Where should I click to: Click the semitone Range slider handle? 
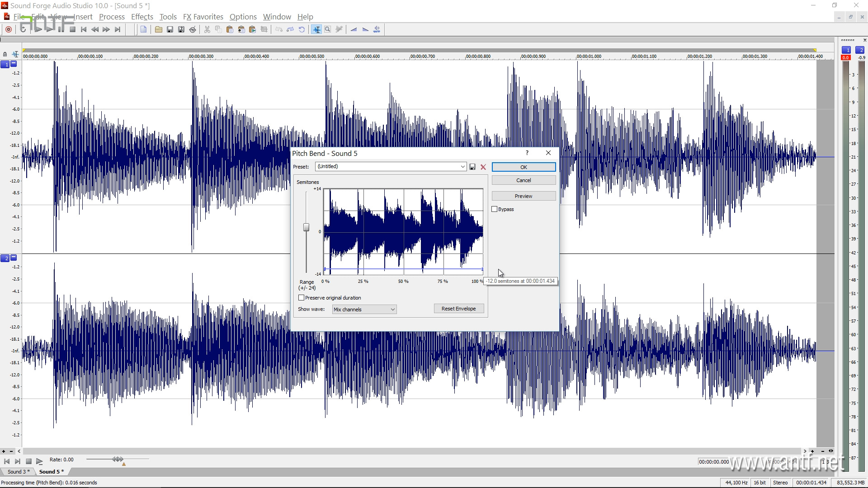(306, 227)
